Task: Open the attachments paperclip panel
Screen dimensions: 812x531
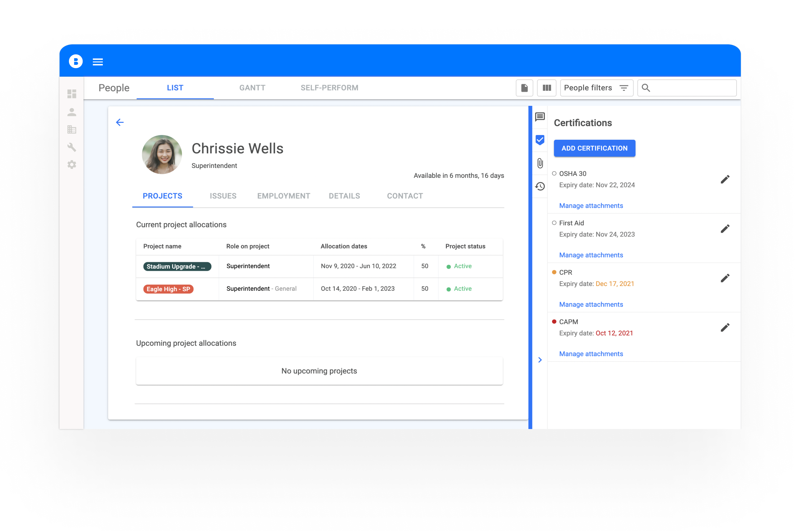Action: point(540,163)
